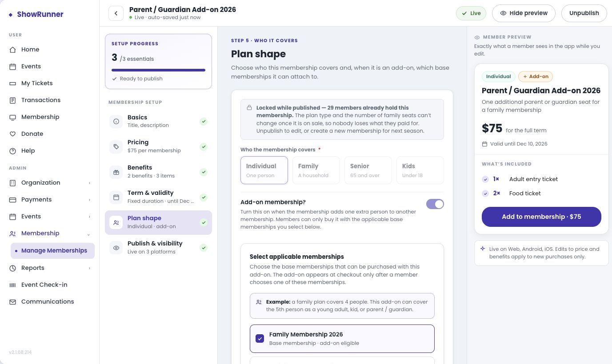Click the Communications envelope icon
The image size is (612, 364).
pos(13,301)
